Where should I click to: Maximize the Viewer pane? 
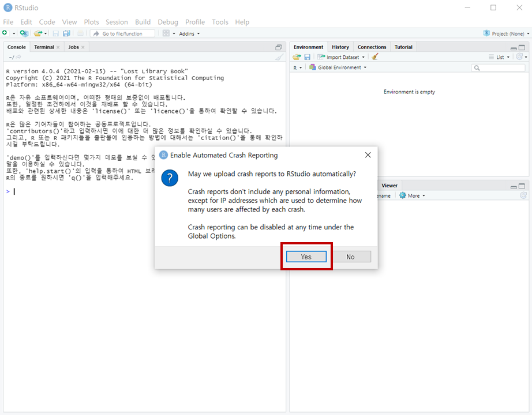522,186
